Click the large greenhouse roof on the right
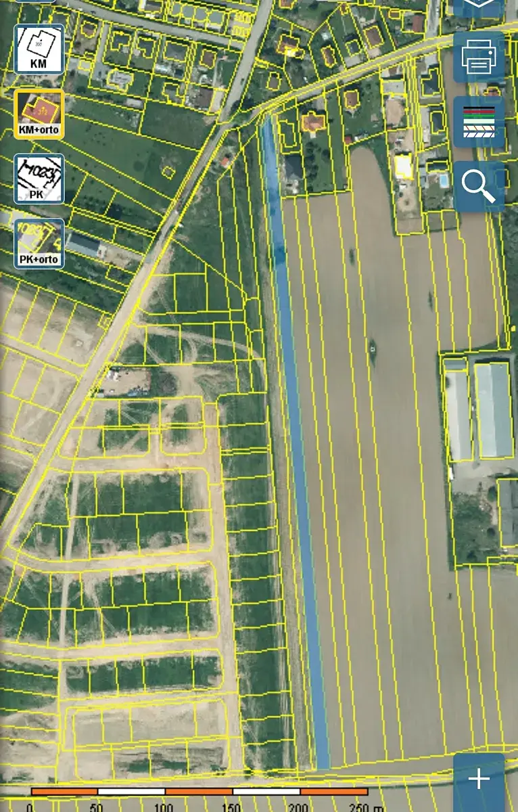 click(x=493, y=409)
